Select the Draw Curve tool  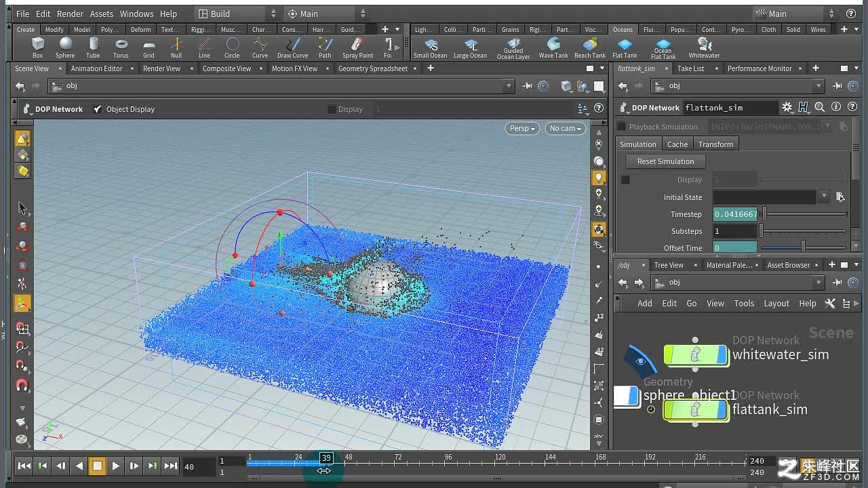point(292,47)
